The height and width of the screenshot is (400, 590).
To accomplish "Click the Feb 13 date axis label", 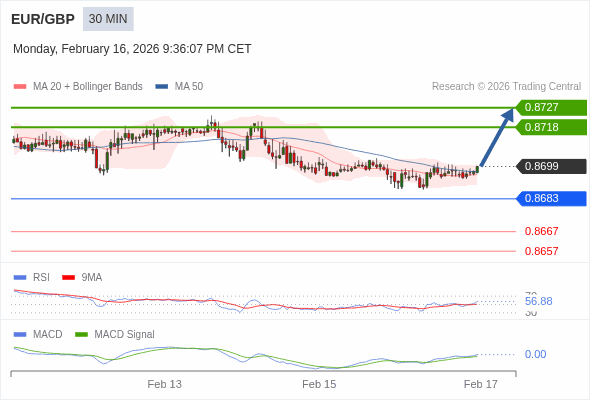I will click(x=164, y=384).
